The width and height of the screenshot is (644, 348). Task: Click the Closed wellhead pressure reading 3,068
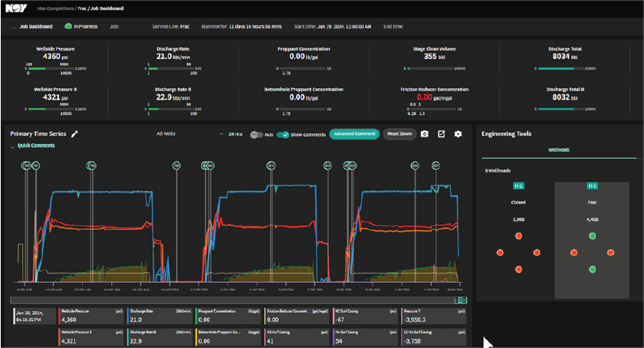click(518, 219)
